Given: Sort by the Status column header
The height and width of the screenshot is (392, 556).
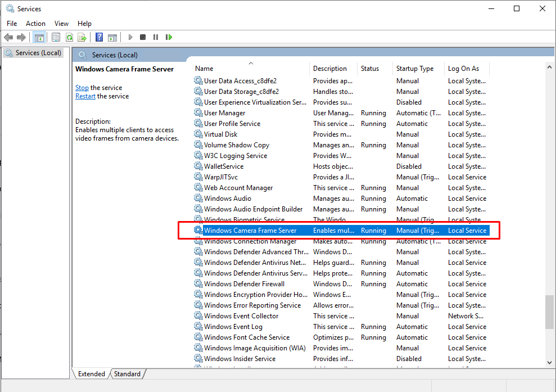Looking at the screenshot, I should 375,69.
